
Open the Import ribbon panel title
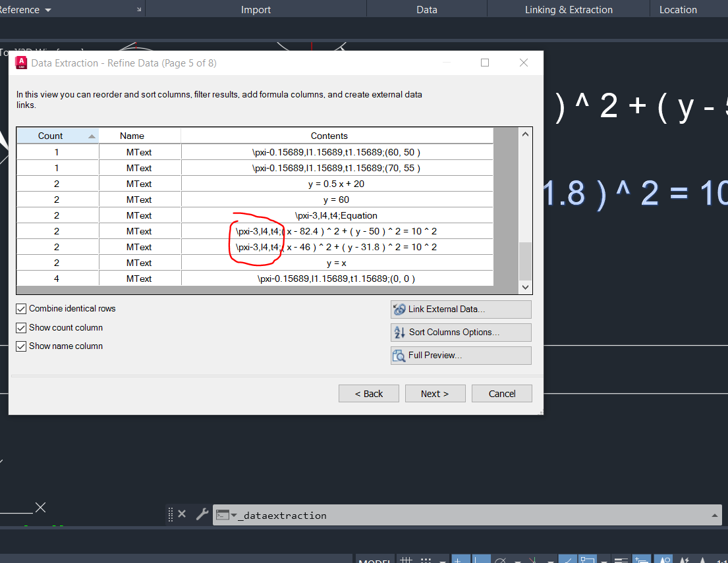(x=256, y=10)
